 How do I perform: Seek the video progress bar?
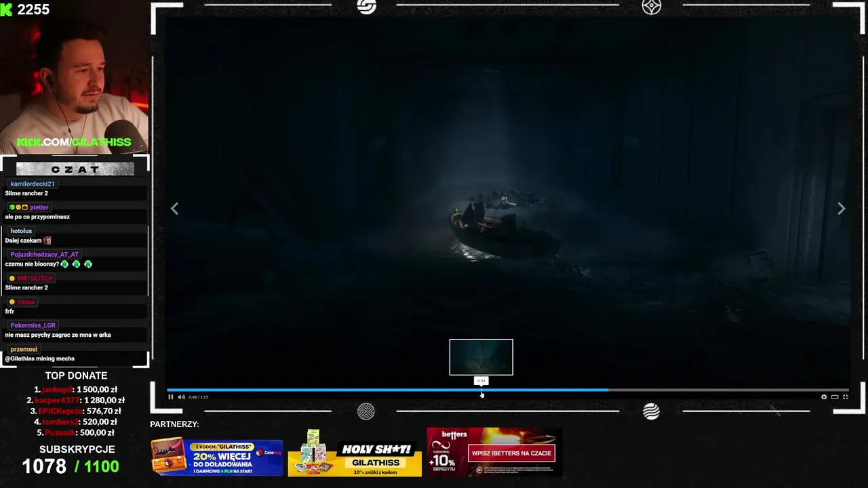point(508,390)
